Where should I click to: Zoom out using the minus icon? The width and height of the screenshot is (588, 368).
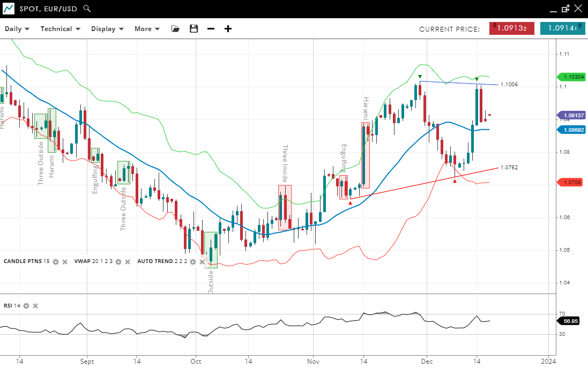click(211, 29)
